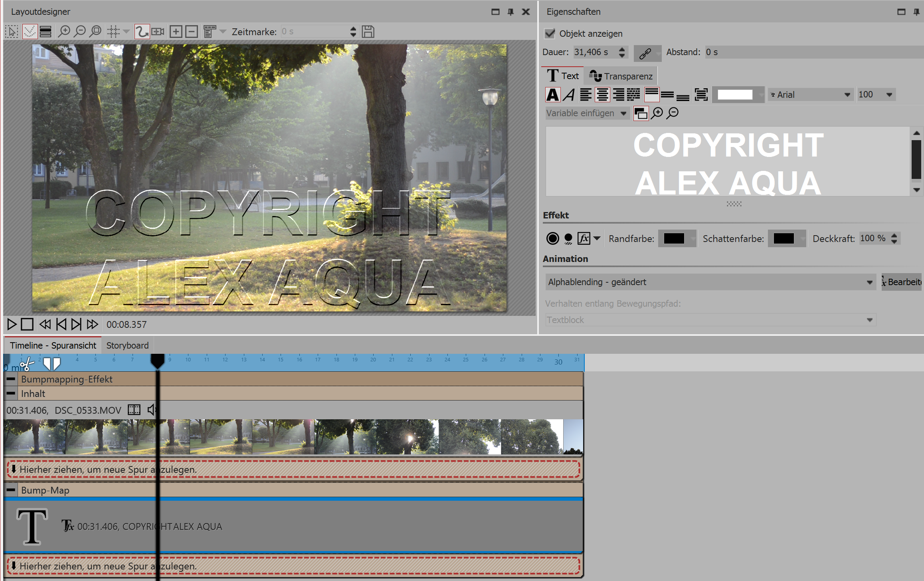Click the zoom-to-fit magnifier in Layoutdesigner

(x=96, y=32)
